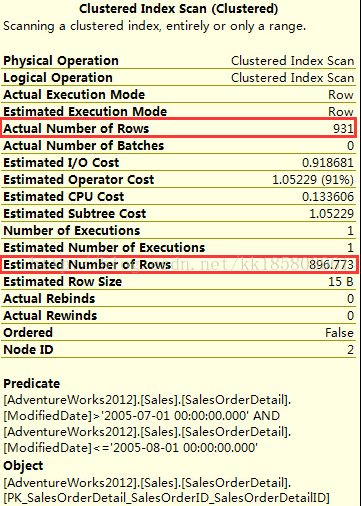
Task: Select the CPU cost value 0.133606
Action: [x=328, y=197]
